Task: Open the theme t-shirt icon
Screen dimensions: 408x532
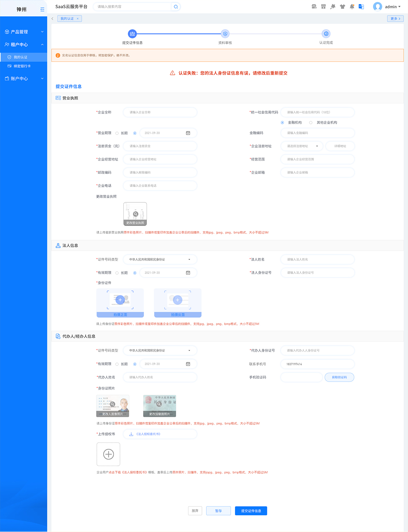Action: tap(342, 6)
